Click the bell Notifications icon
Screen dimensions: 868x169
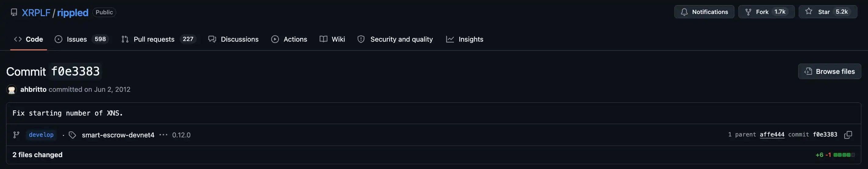(684, 12)
